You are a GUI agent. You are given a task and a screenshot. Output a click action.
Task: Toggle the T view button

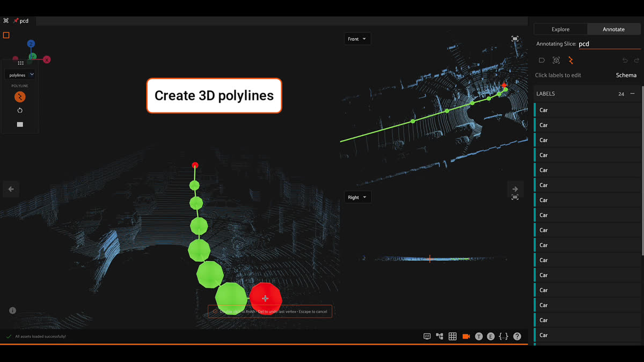[479, 336]
